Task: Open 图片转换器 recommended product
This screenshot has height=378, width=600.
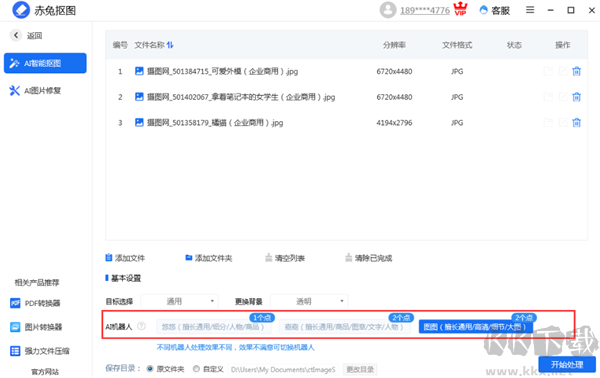Action: [x=36, y=327]
